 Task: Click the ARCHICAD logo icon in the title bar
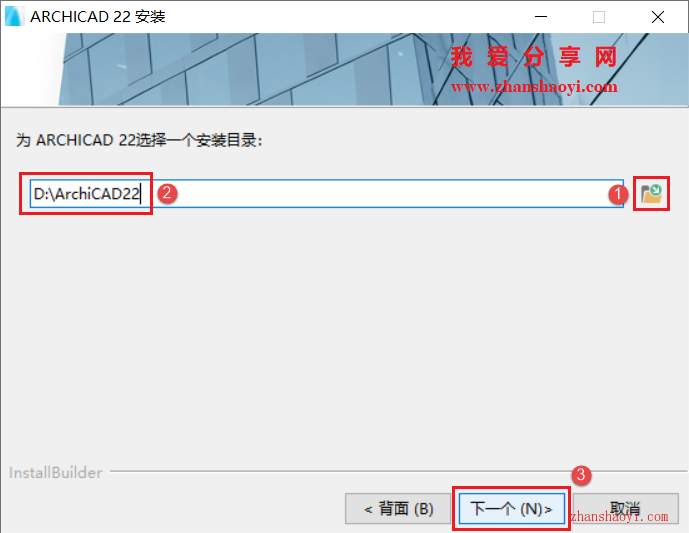coord(14,17)
